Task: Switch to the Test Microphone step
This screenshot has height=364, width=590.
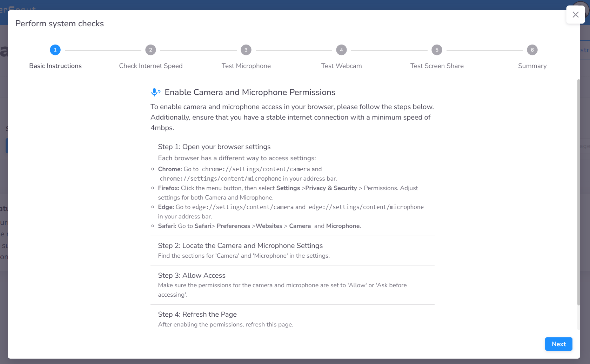Action: coord(246,66)
